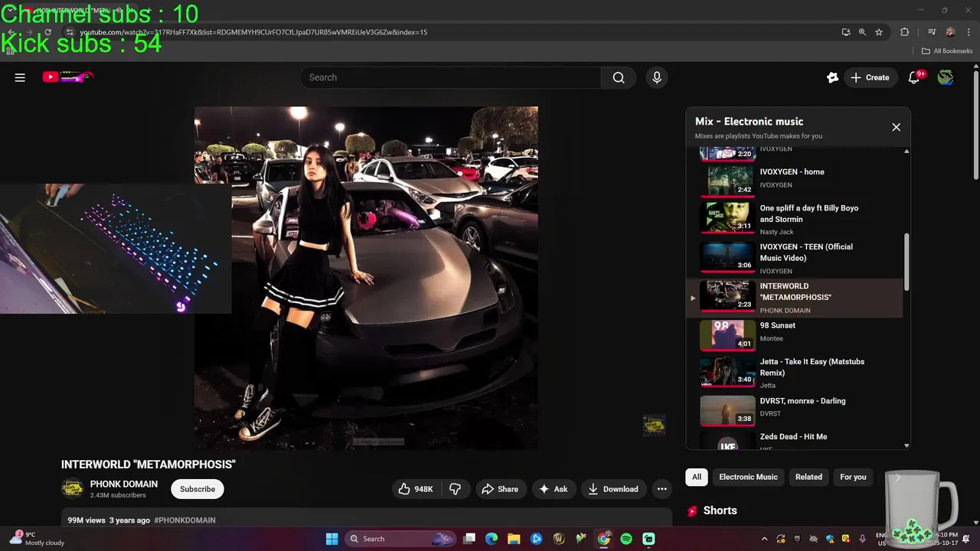The height and width of the screenshot is (551, 980).
Task: Open PHONK DOMAIN channel avatar
Action: 73,488
